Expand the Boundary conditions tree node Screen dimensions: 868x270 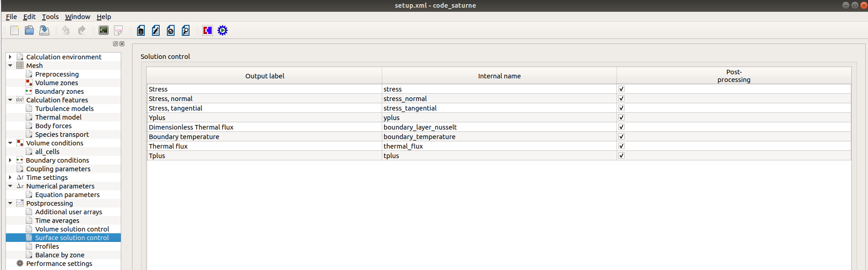click(10, 160)
